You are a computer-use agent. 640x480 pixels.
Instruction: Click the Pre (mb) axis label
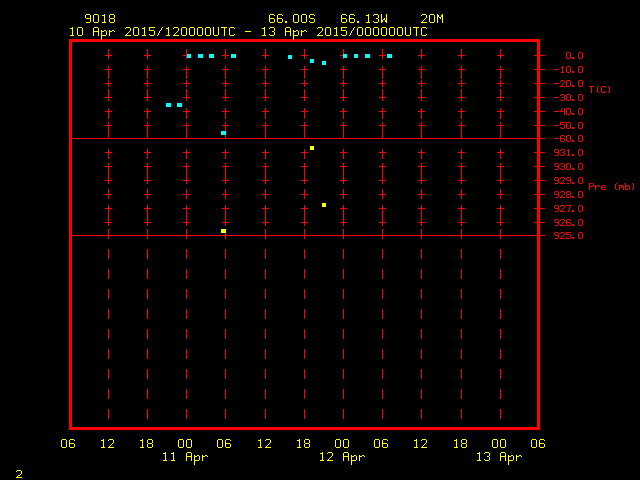point(611,187)
